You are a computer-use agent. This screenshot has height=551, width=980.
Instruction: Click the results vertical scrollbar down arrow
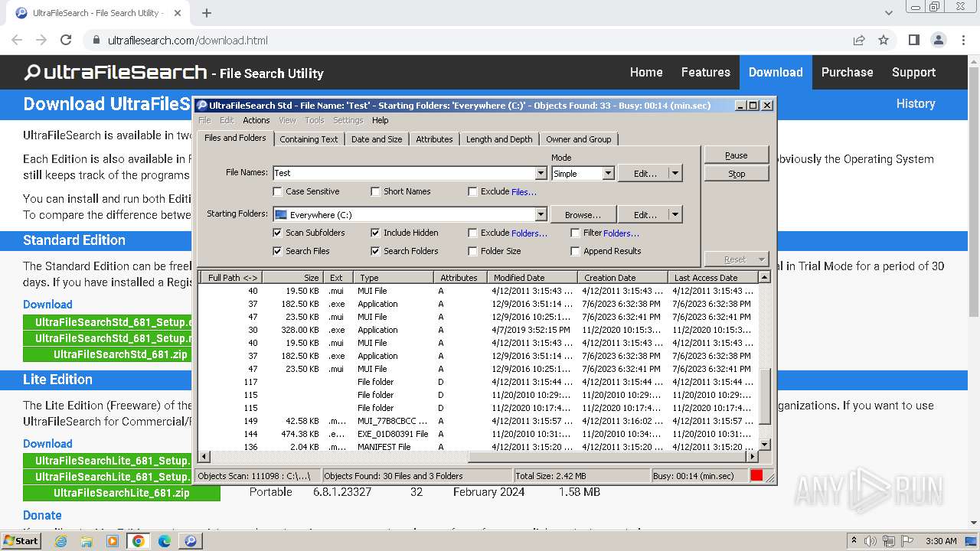764,445
